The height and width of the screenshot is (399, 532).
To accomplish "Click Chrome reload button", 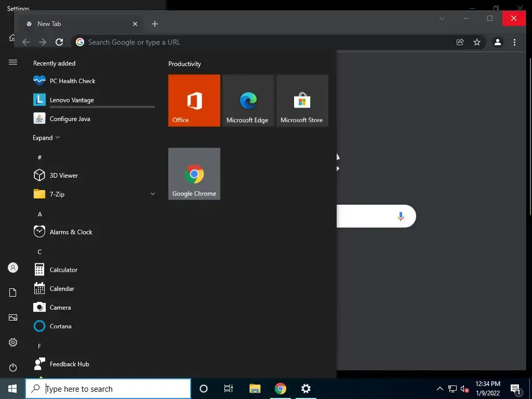I will pos(59,42).
